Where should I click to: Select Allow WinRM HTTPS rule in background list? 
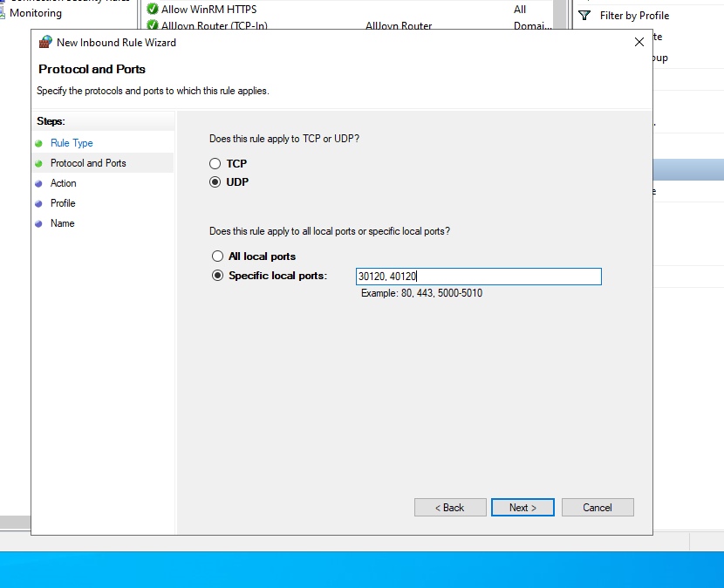[208, 9]
